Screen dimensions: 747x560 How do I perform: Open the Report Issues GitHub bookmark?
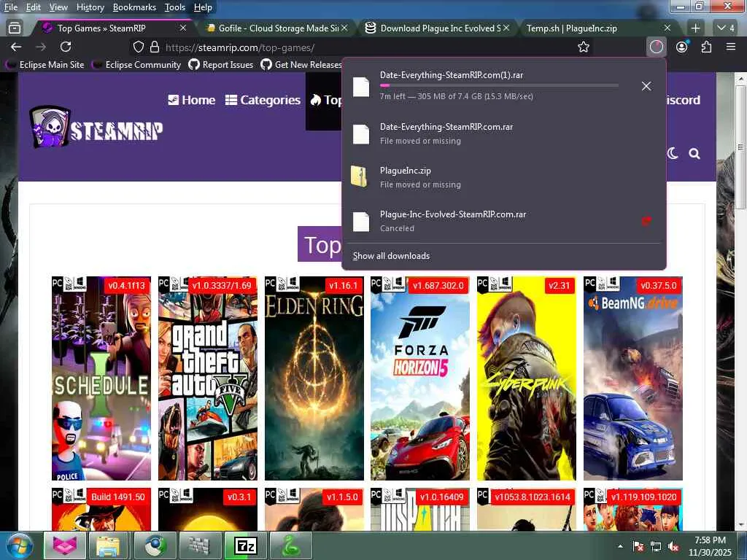[221, 64]
